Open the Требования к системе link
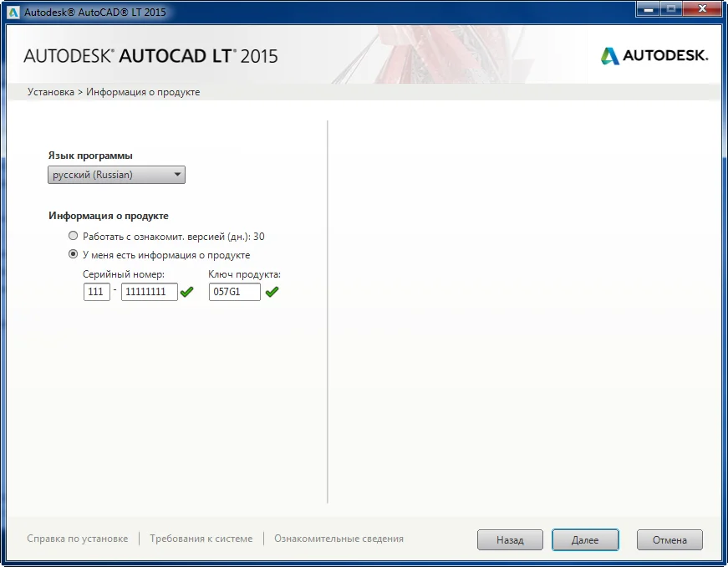The image size is (728, 567). [201, 539]
